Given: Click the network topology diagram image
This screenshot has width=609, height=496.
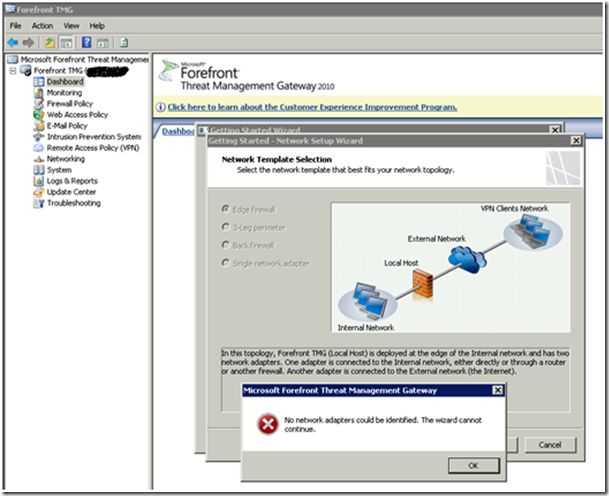Looking at the screenshot, I should (x=451, y=267).
